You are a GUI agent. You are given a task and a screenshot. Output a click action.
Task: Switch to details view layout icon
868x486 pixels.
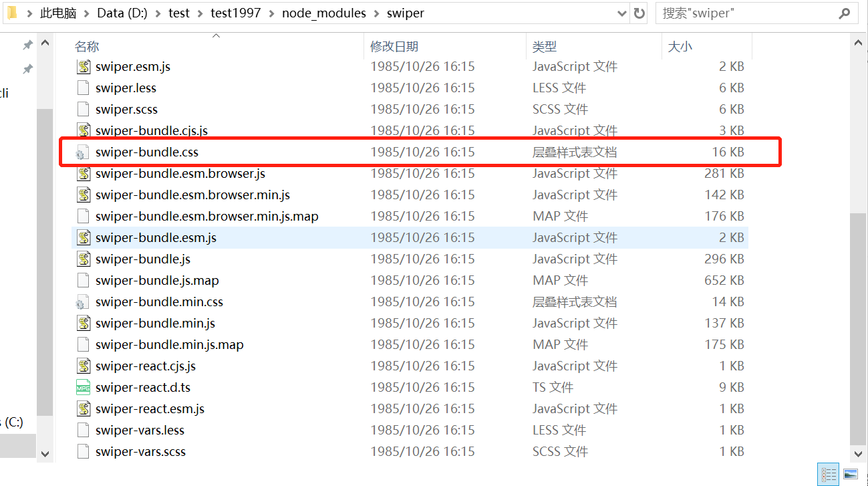tap(829, 475)
